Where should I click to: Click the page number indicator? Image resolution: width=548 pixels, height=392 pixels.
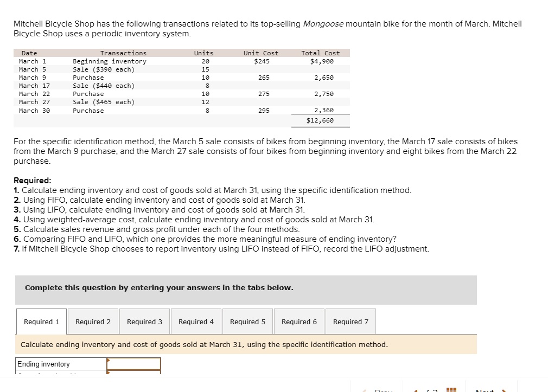click(432, 390)
